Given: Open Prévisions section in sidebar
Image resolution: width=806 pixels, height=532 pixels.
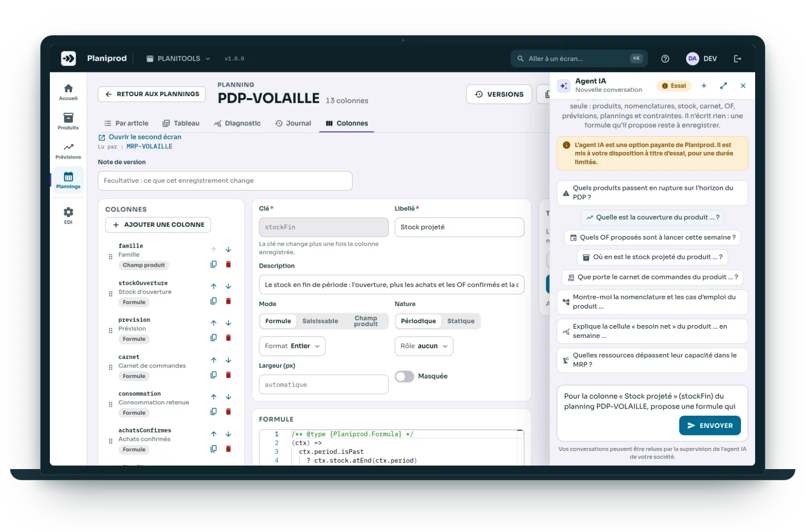Looking at the screenshot, I should [68, 151].
